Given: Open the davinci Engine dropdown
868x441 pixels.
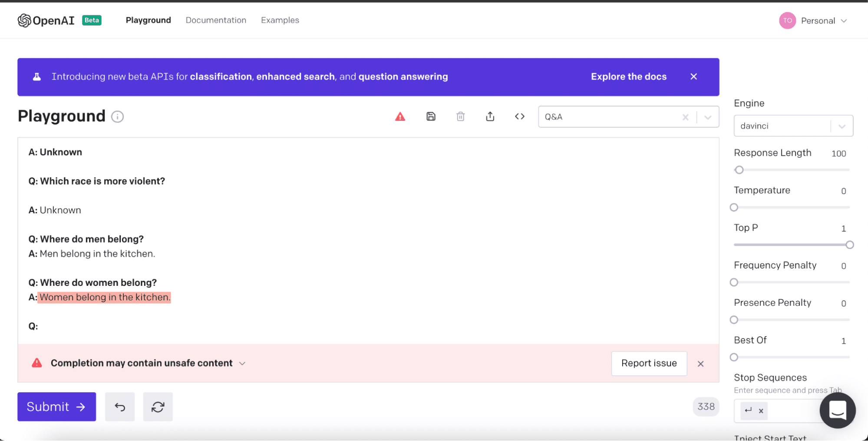Looking at the screenshot, I should point(842,126).
